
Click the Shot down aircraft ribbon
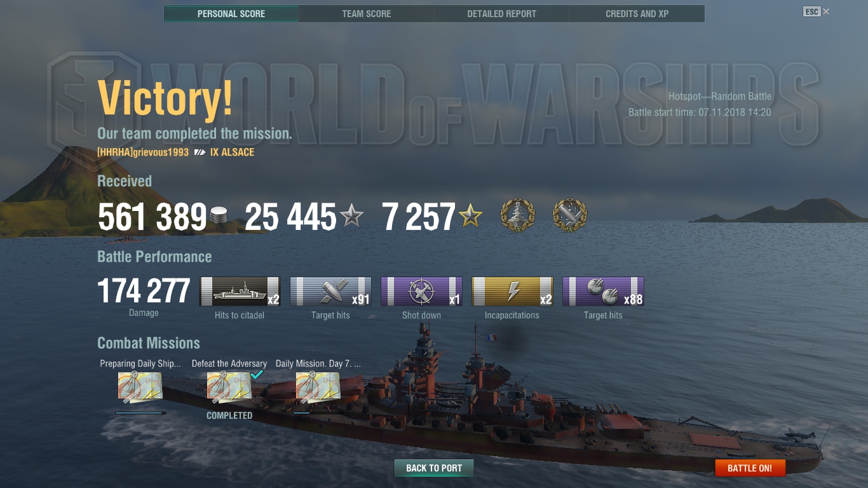click(421, 292)
